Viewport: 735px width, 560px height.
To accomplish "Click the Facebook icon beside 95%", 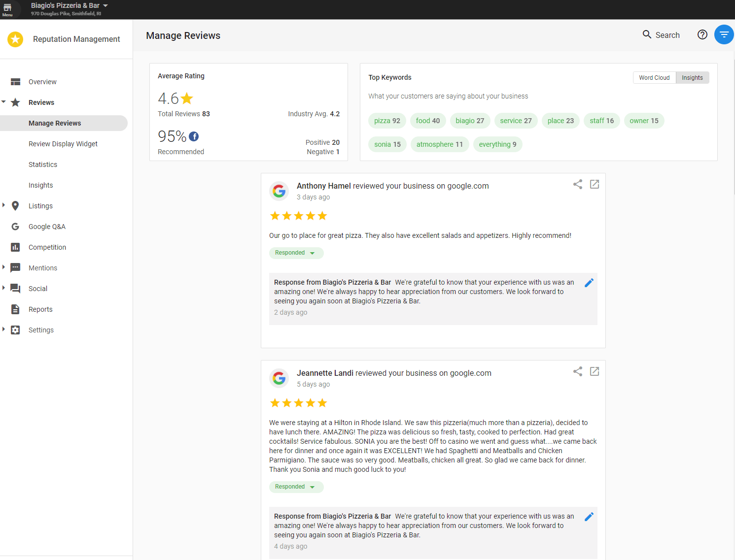I will [194, 136].
